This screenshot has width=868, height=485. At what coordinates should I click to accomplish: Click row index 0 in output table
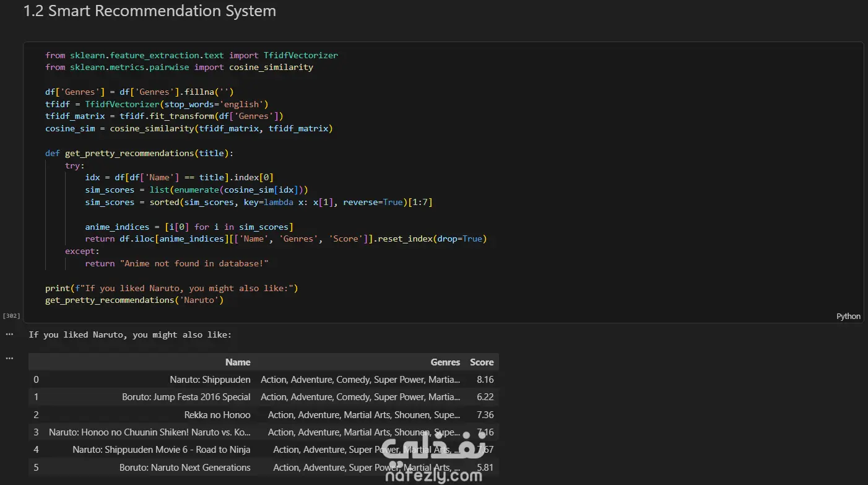[x=36, y=380]
